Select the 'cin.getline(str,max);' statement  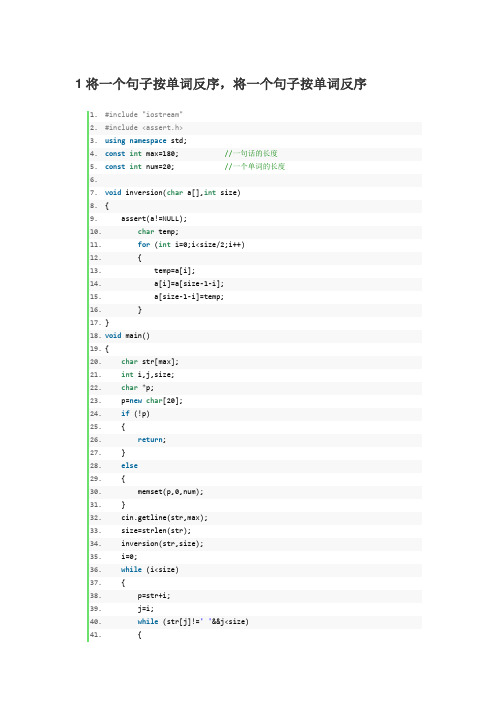pos(164,518)
